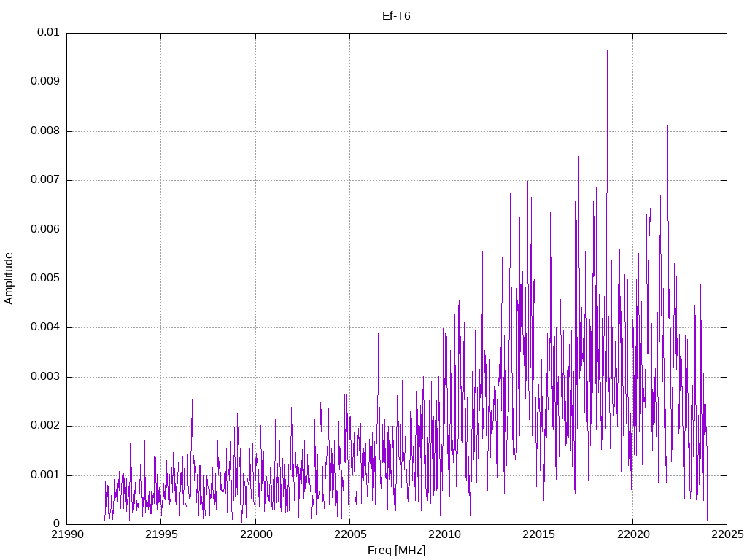The height and width of the screenshot is (560, 747).
Task: Click x-axis tick label 22015
Action: point(538,534)
